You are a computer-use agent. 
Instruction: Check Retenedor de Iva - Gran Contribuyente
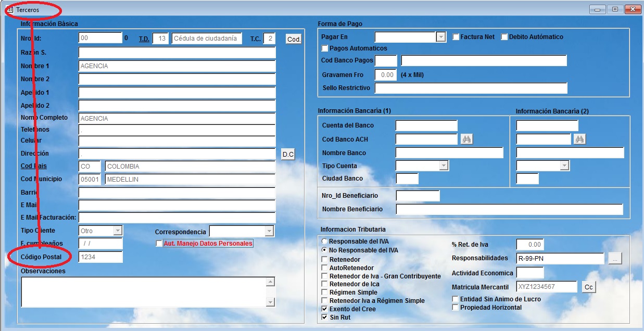325,276
